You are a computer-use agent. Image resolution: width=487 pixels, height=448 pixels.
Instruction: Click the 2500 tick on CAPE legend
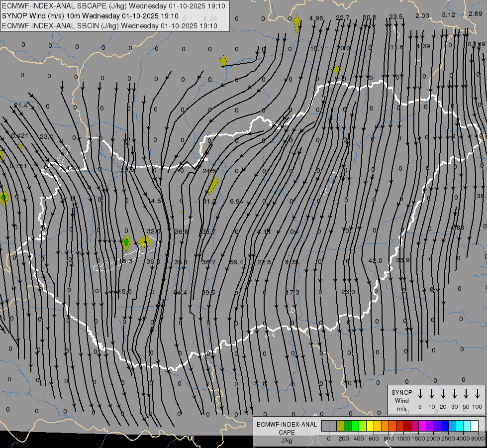tap(448, 439)
